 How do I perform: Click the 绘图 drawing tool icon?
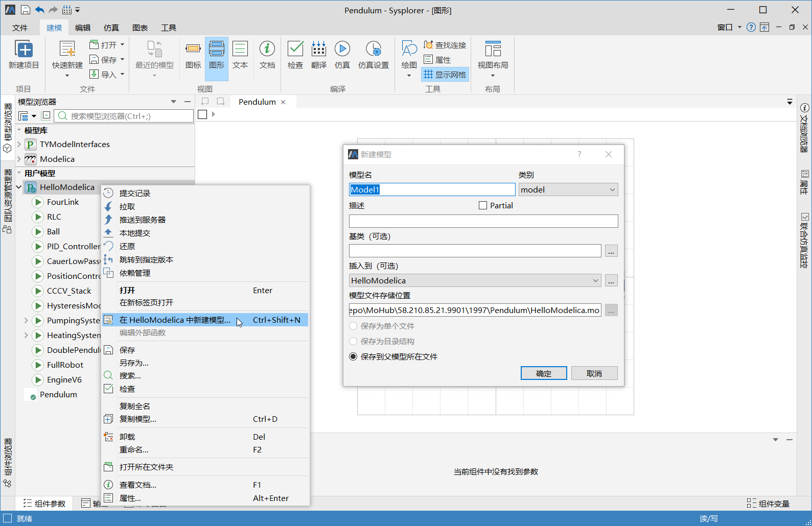point(409,55)
